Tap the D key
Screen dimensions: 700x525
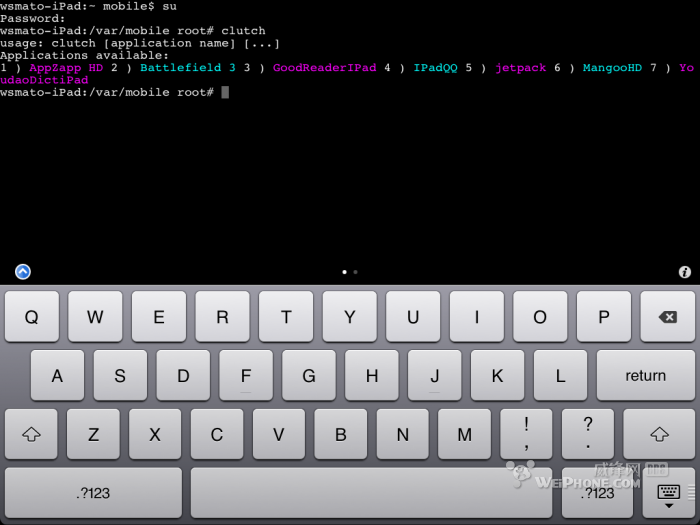[x=183, y=375]
